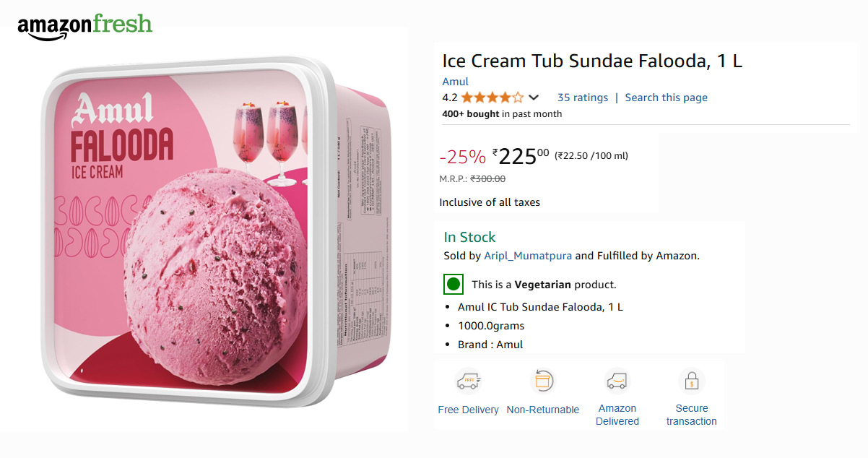Expand the ratings breakdown chevron
The image size is (868, 458).
click(x=534, y=98)
